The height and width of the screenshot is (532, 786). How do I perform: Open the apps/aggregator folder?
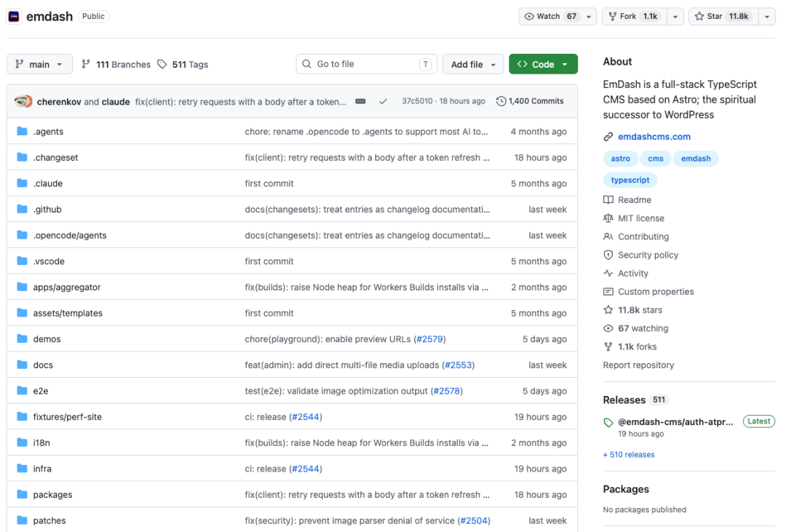[67, 287]
